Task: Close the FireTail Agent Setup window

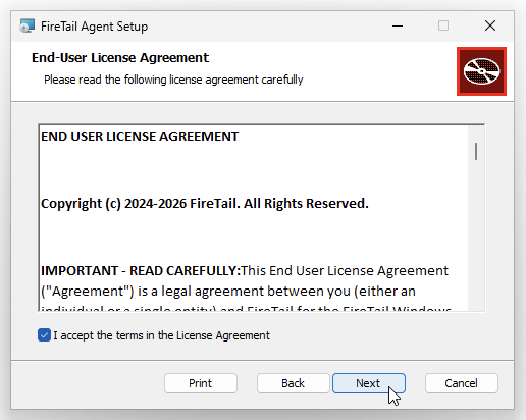Action: click(x=490, y=26)
